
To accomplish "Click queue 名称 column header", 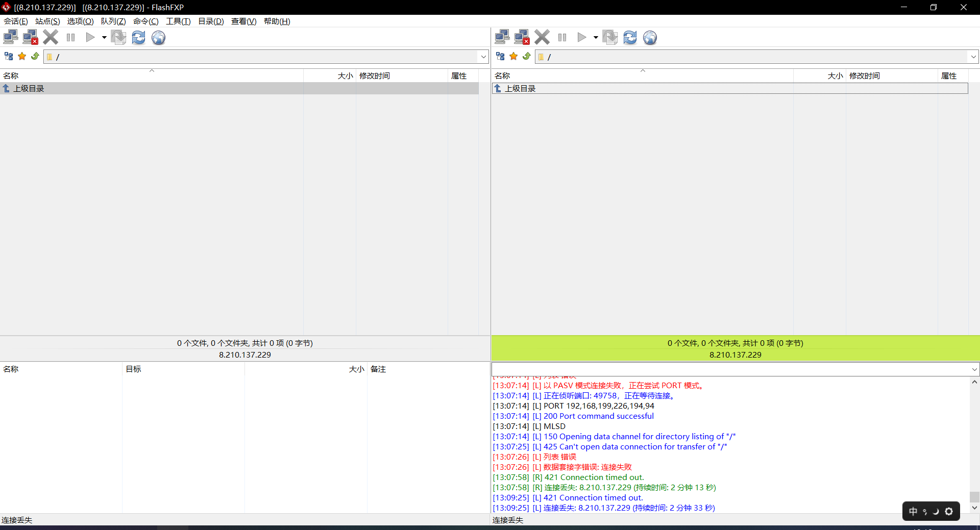I will coord(61,369).
